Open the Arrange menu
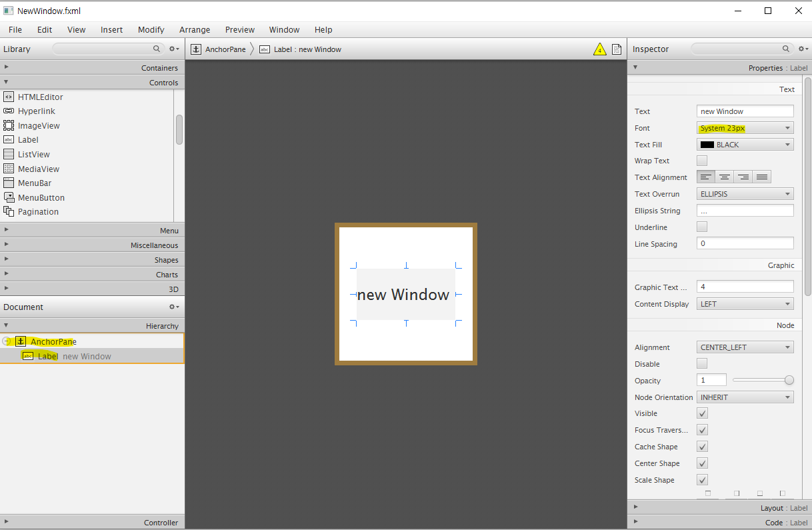 click(x=195, y=29)
